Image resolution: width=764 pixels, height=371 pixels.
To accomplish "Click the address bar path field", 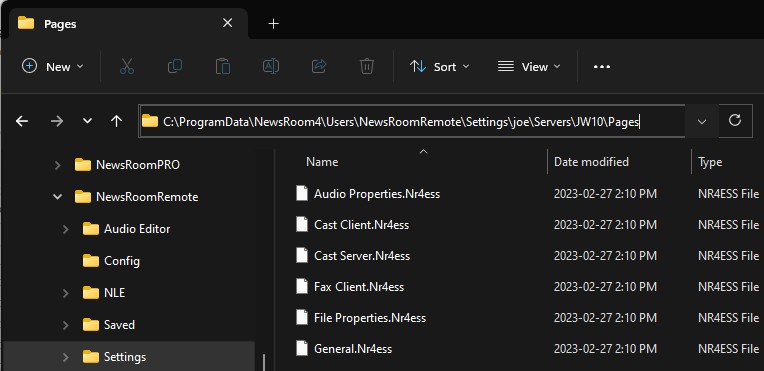I will [412, 121].
